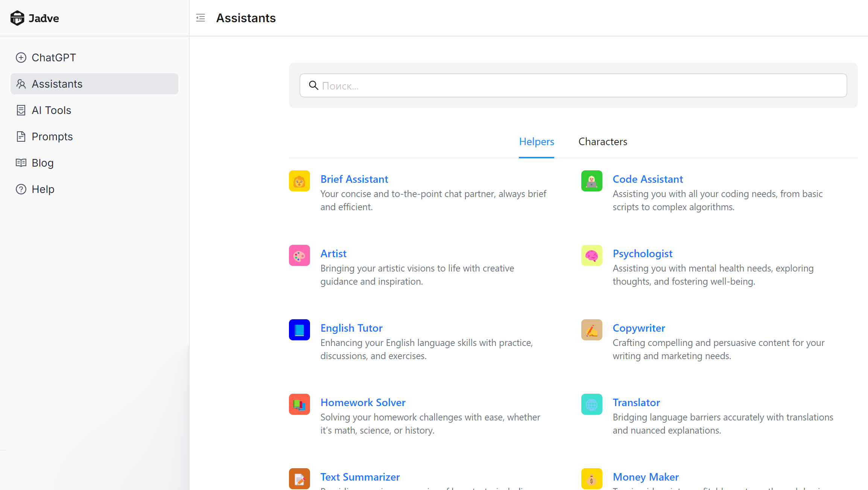Select the Artist palette icon
Image resolution: width=868 pixels, height=490 pixels.
(x=299, y=255)
